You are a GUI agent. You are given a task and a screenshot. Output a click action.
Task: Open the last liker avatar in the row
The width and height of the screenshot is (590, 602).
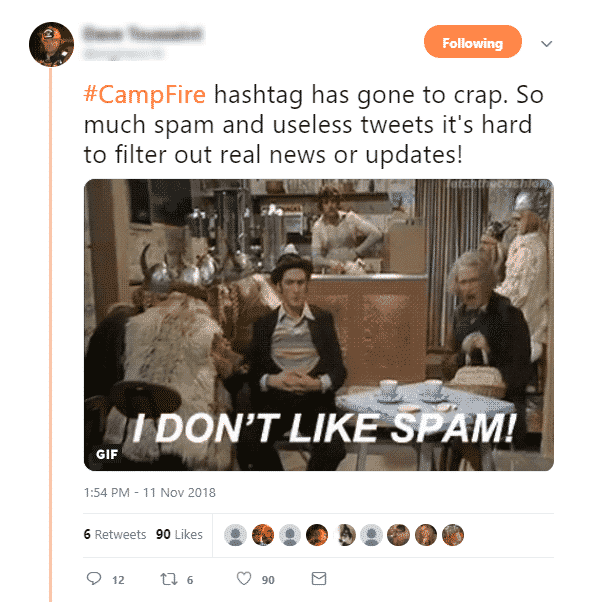(x=453, y=534)
